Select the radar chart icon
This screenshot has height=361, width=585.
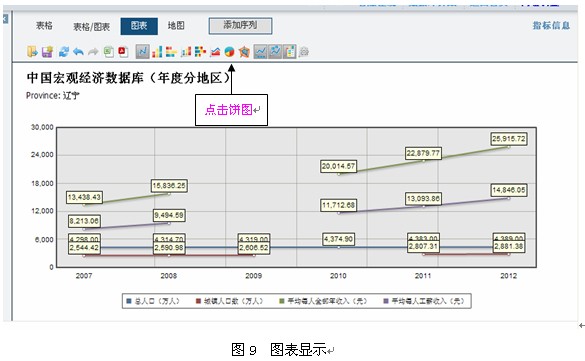tap(244, 51)
